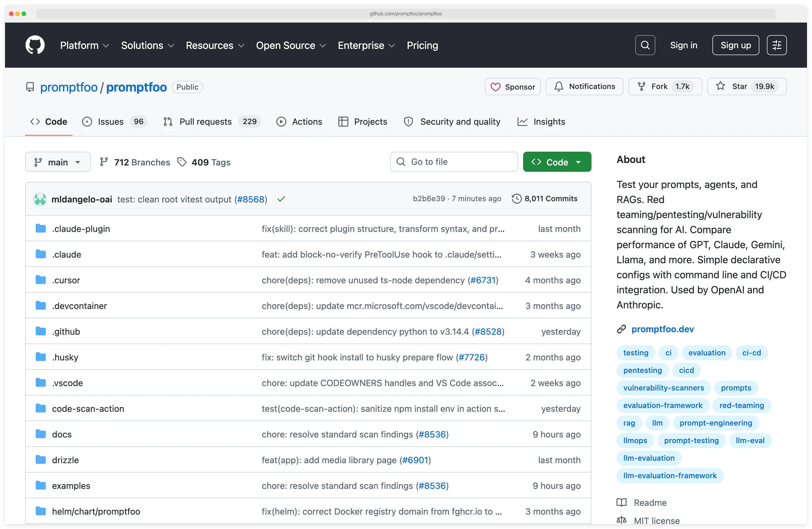This screenshot has width=812, height=529.
Task: Click the Insights graph icon
Action: point(522,122)
